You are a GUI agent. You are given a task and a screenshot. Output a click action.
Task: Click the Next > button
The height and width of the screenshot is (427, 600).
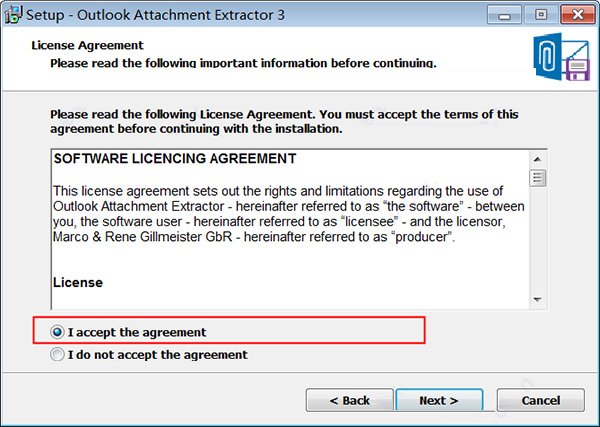coord(439,400)
